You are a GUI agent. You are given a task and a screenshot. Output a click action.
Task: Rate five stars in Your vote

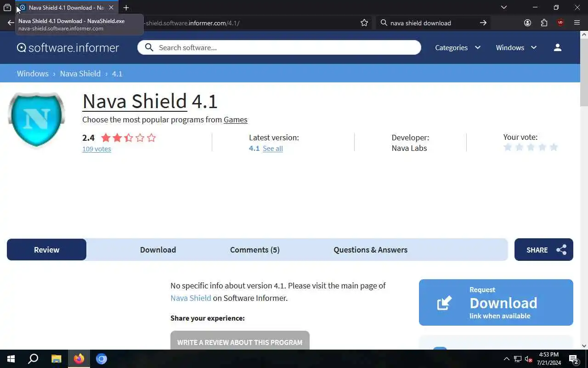[554, 147]
